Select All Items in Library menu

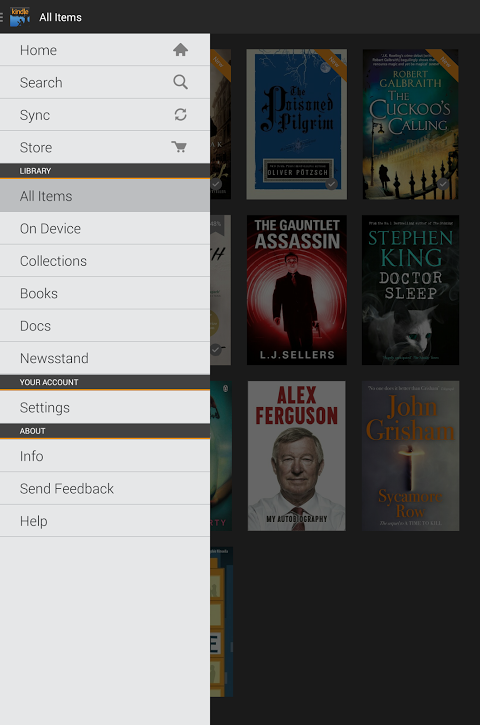(105, 196)
